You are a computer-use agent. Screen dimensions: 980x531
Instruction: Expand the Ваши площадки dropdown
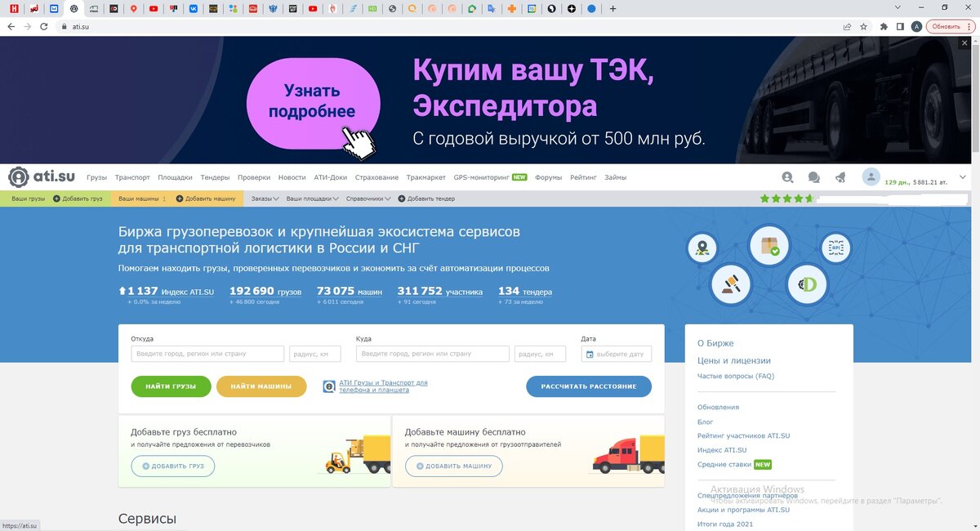click(312, 199)
